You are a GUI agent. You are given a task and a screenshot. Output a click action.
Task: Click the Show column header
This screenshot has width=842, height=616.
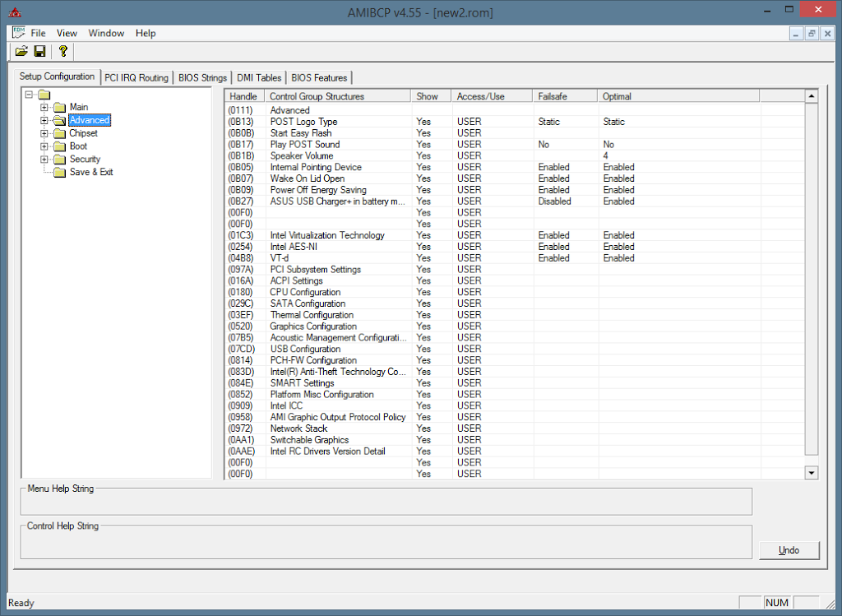(x=431, y=96)
